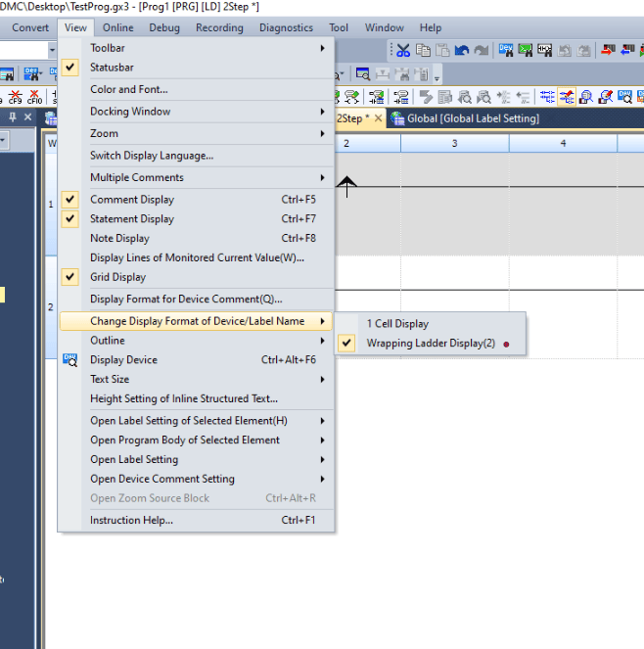The image size is (644, 649).
Task: Open the Recording menu
Action: click(x=219, y=27)
